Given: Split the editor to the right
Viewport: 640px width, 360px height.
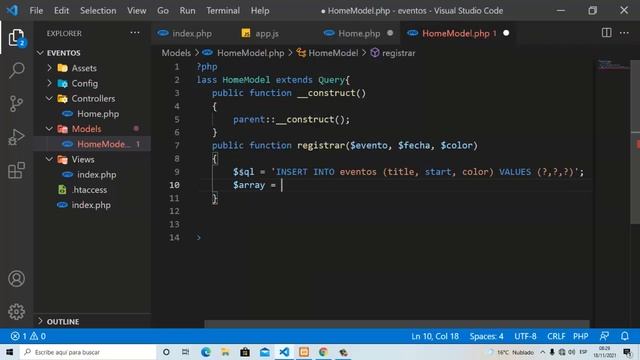Looking at the screenshot, I should click(607, 33).
